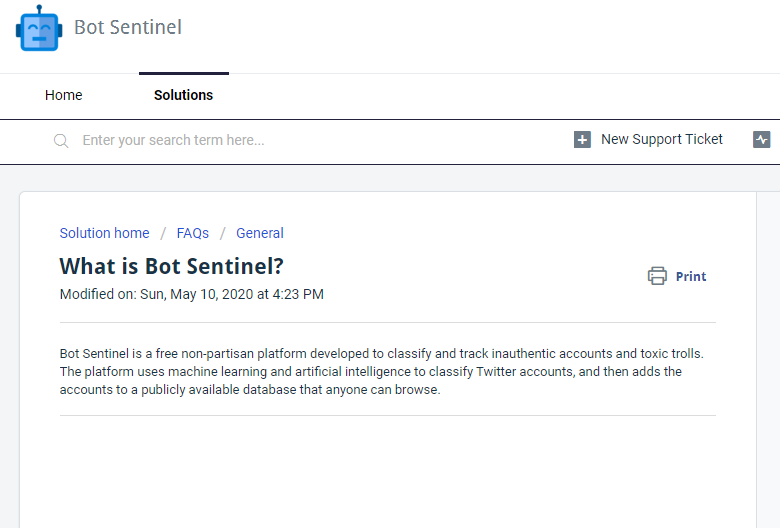Click the Bot Sentinel site title
This screenshot has width=780, height=528.
click(128, 27)
